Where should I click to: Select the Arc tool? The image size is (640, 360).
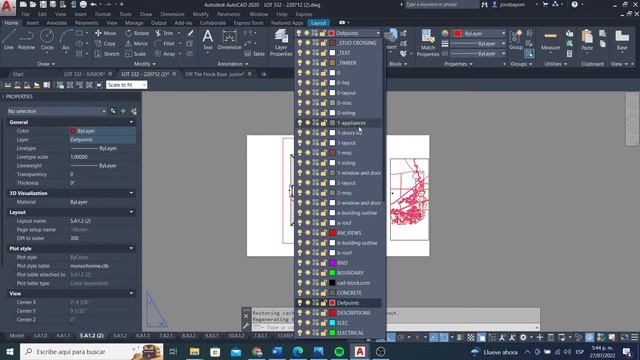[66, 40]
